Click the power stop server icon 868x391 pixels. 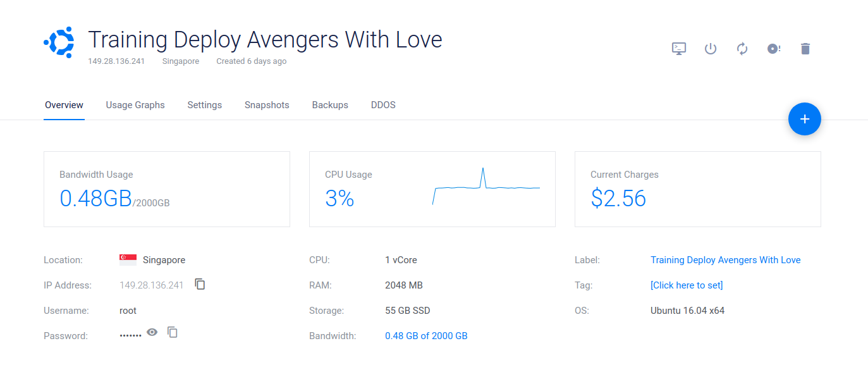pos(711,49)
